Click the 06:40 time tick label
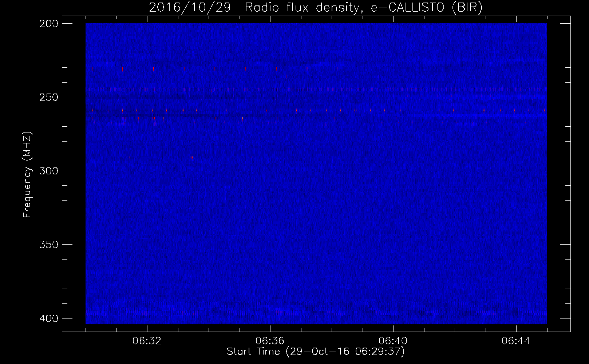The width and height of the screenshot is (589, 364). 393,341
